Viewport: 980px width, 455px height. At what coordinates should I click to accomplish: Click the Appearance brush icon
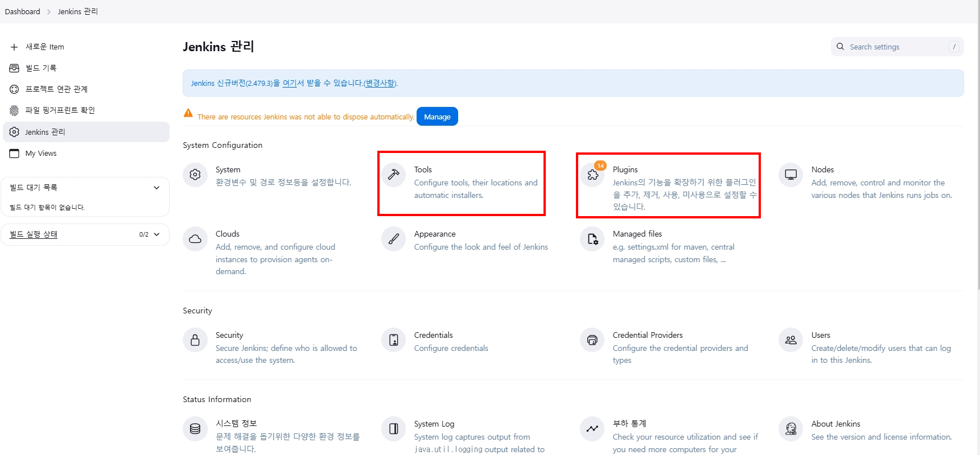tap(394, 239)
